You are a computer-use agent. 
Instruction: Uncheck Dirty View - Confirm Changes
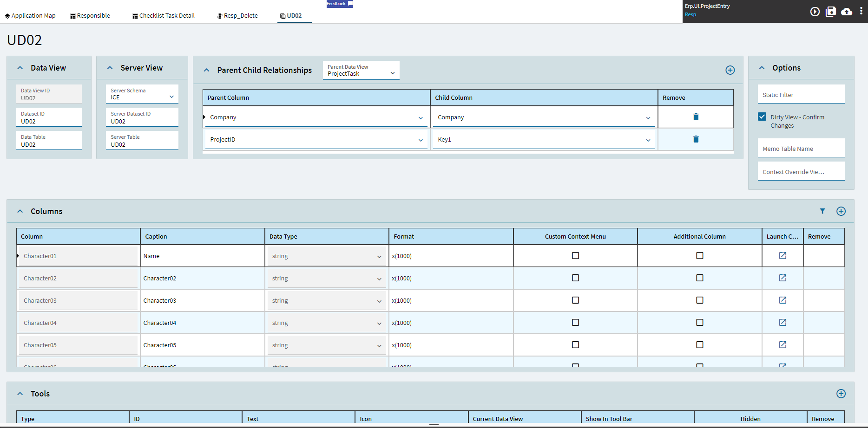click(x=762, y=117)
